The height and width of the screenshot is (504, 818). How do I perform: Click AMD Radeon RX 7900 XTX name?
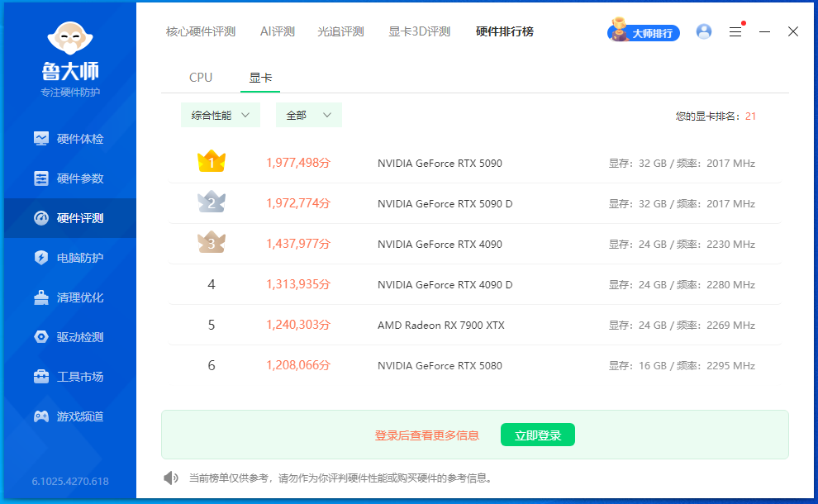click(441, 325)
